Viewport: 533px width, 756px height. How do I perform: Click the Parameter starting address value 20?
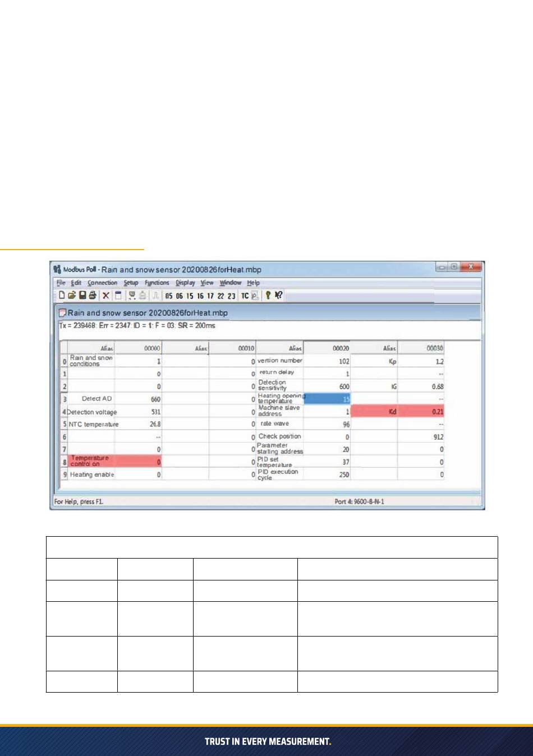346,450
